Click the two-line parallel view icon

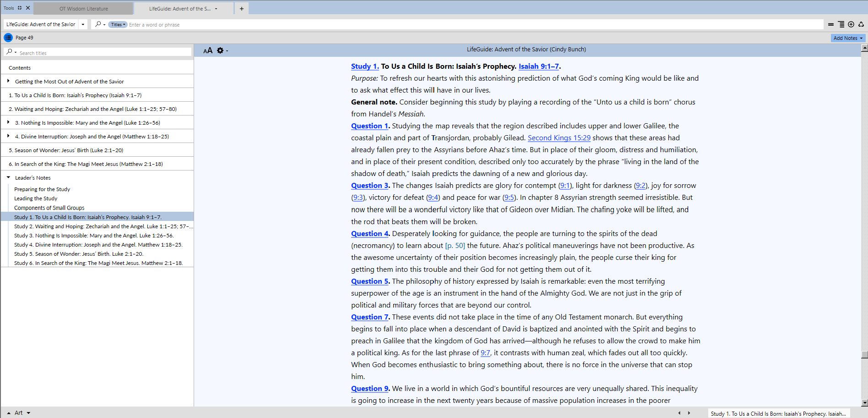831,24
